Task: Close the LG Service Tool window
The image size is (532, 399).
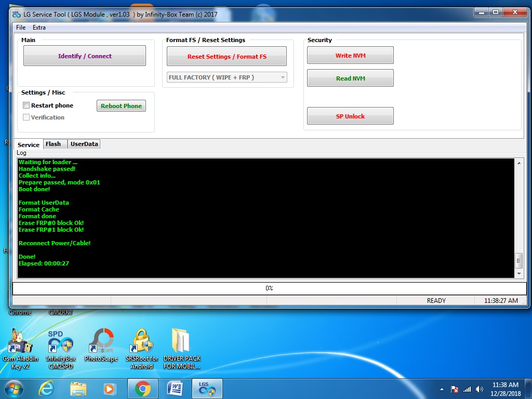Action: [515, 12]
